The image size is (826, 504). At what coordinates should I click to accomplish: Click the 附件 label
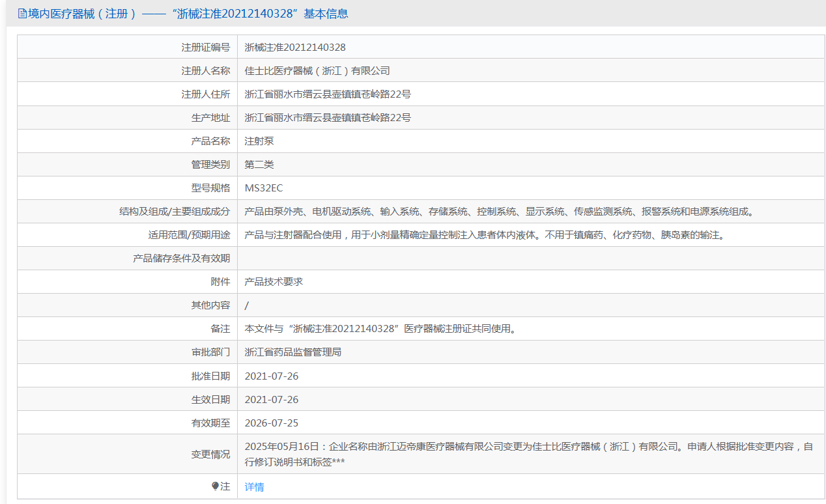click(220, 282)
